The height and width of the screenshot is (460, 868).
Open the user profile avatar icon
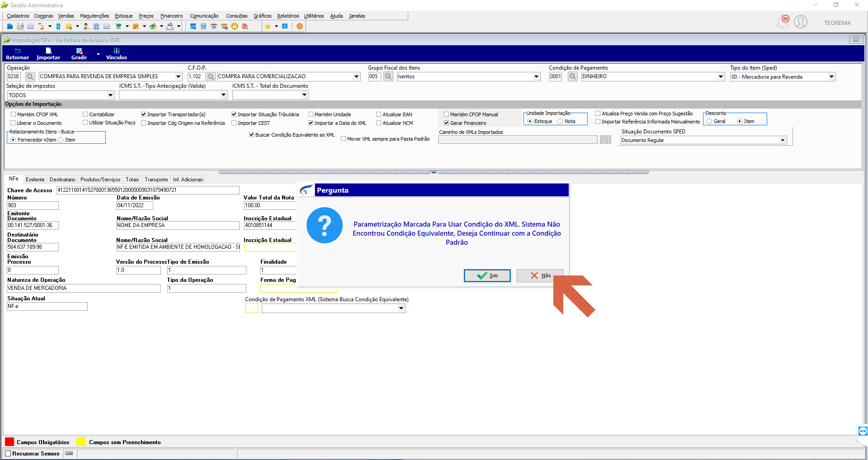point(801,22)
